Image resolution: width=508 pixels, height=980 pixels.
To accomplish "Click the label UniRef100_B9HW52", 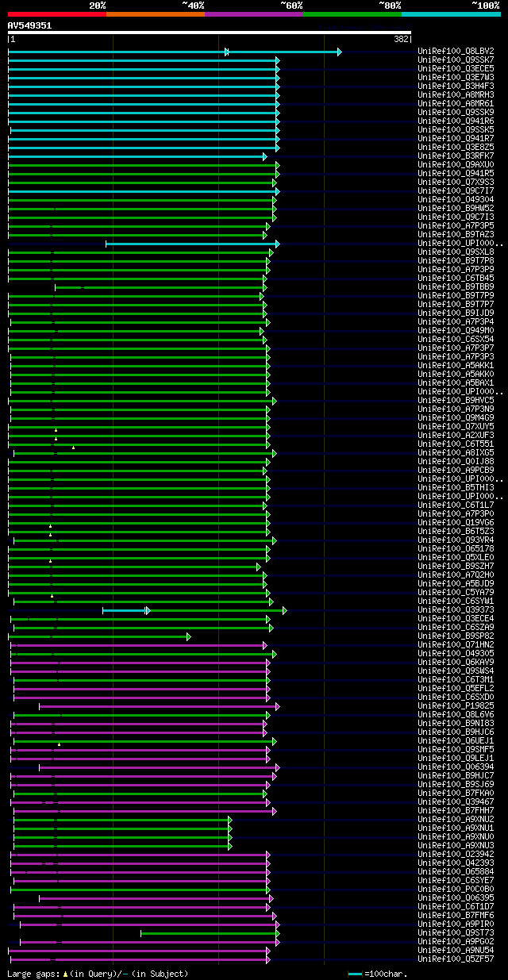I will point(456,208).
